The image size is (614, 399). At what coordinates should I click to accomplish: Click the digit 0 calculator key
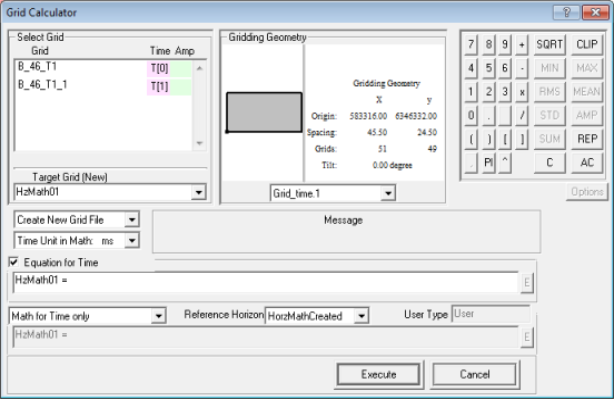coord(471,115)
